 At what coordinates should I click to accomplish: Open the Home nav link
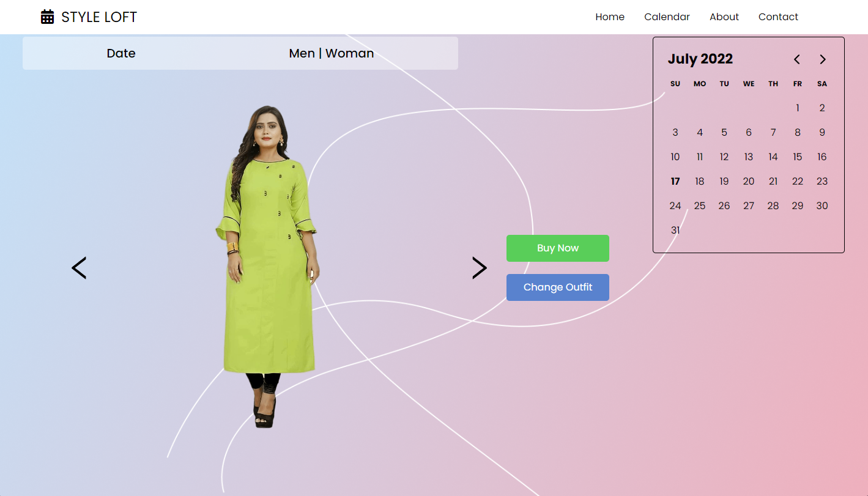coord(610,17)
